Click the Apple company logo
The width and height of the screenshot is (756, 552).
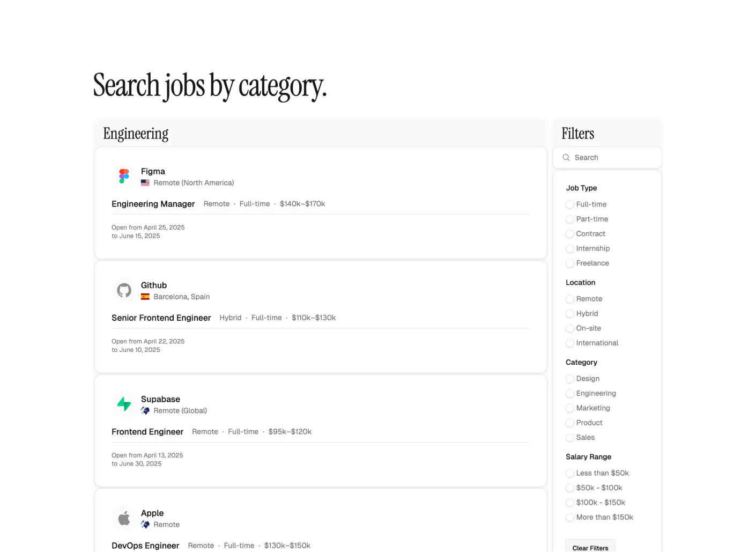click(124, 518)
